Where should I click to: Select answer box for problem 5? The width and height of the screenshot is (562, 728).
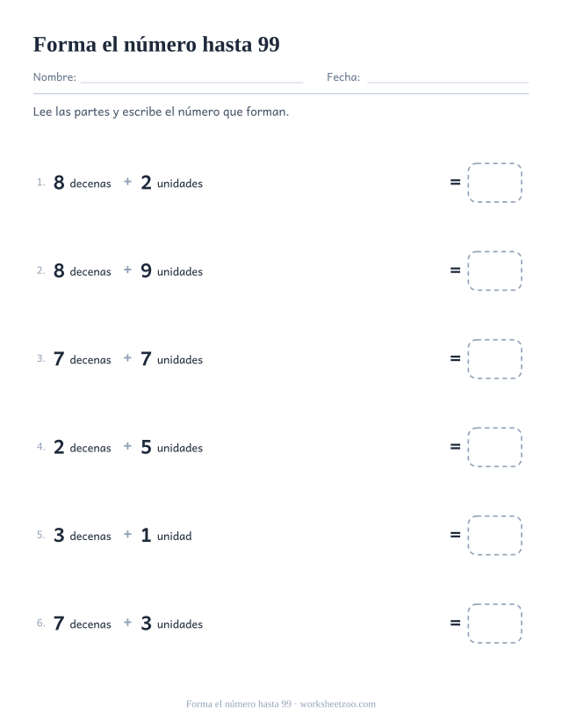coord(494,536)
